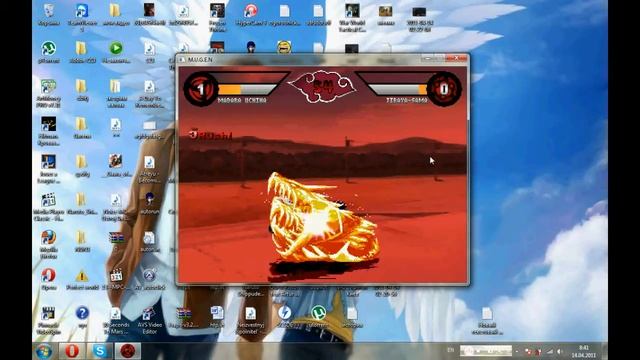This screenshot has height=360, width=640.
Task: Open the Word document desktop icon
Action: (217, 313)
